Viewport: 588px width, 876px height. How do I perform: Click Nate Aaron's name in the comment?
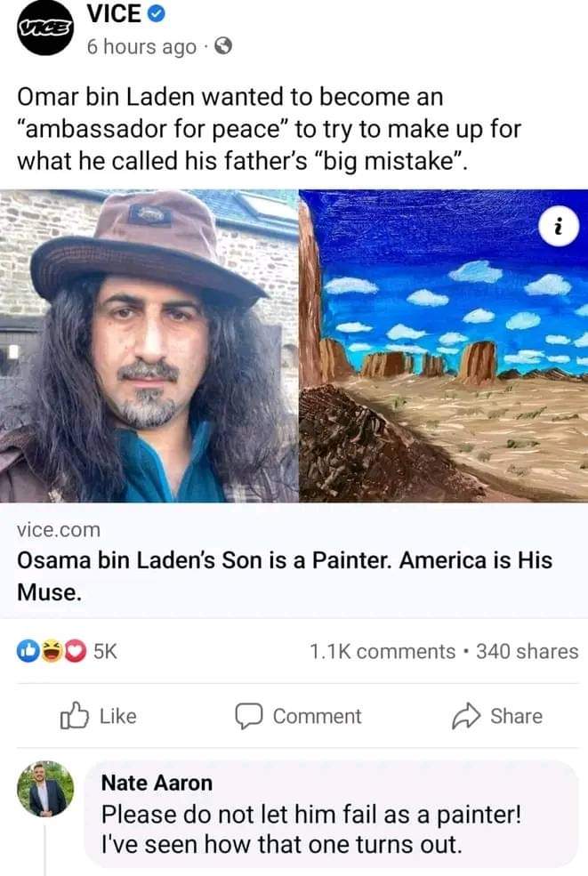(x=157, y=783)
